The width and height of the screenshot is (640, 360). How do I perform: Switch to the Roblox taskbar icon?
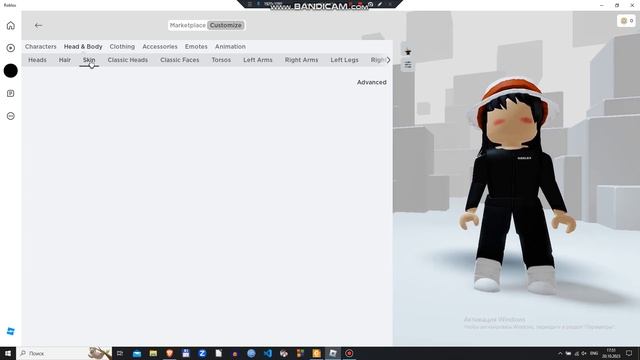pos(333,353)
